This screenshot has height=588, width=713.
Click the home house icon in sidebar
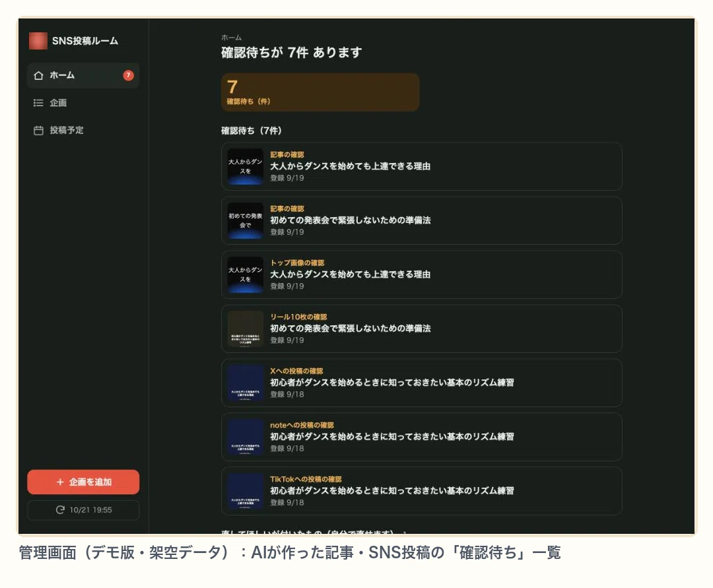click(39, 75)
